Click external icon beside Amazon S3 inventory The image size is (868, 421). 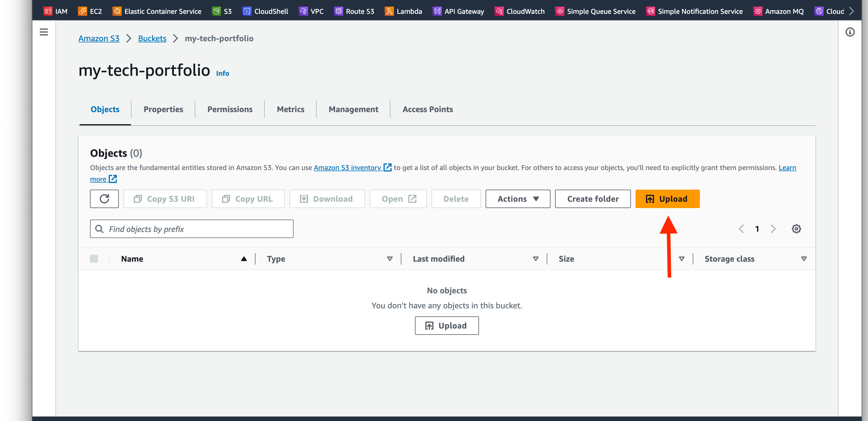click(388, 167)
